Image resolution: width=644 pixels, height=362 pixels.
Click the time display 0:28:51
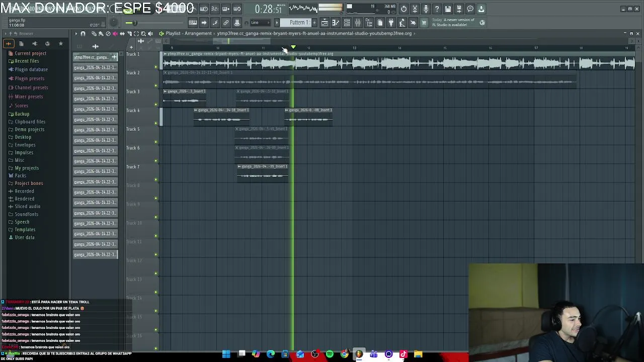pyautogui.click(x=268, y=9)
